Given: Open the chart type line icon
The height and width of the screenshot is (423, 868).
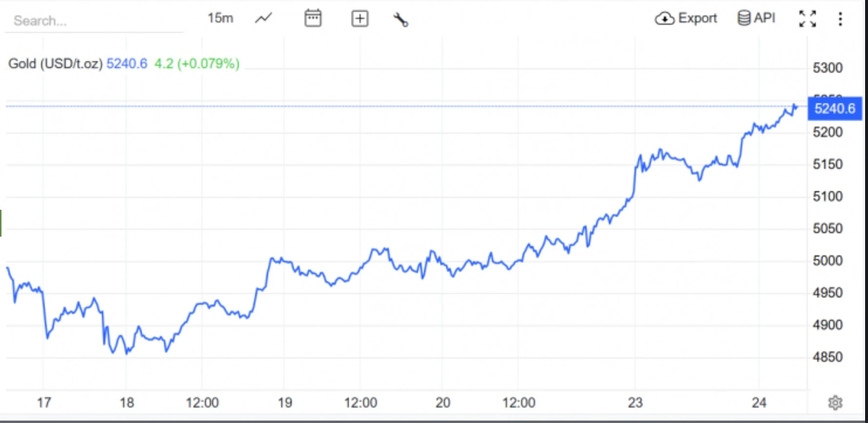Looking at the screenshot, I should coord(263,19).
